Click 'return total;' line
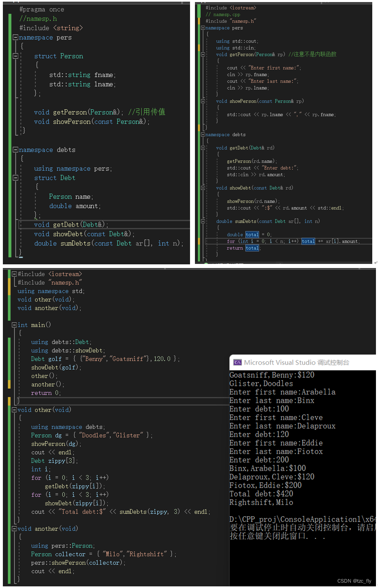This screenshot has width=378, height=588. coord(244,248)
